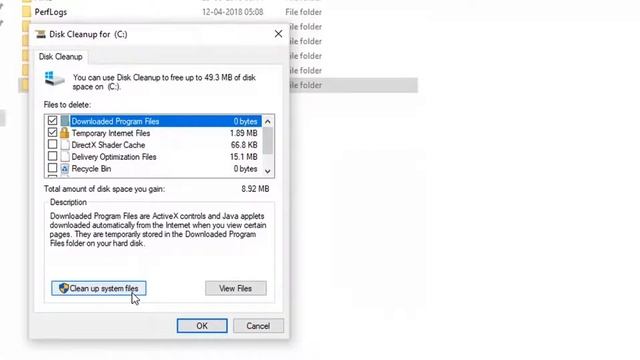Click the PerfLogs folder name in Explorer

[x=51, y=12]
